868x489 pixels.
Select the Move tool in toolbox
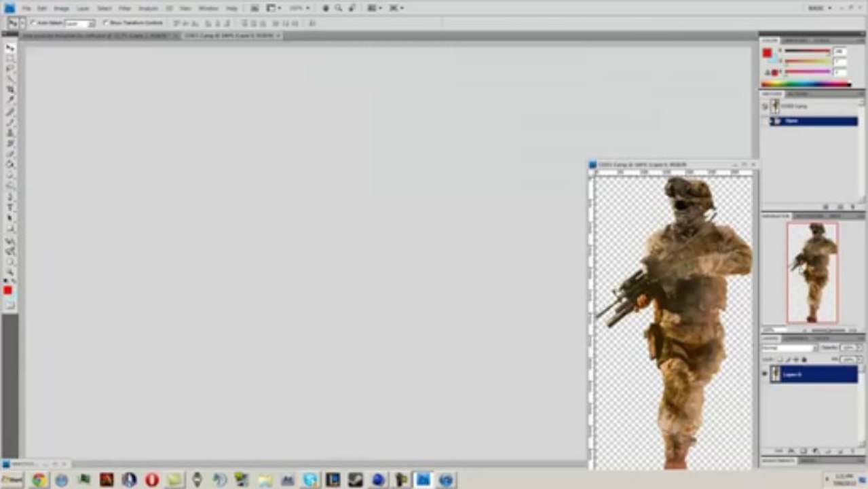coord(10,47)
